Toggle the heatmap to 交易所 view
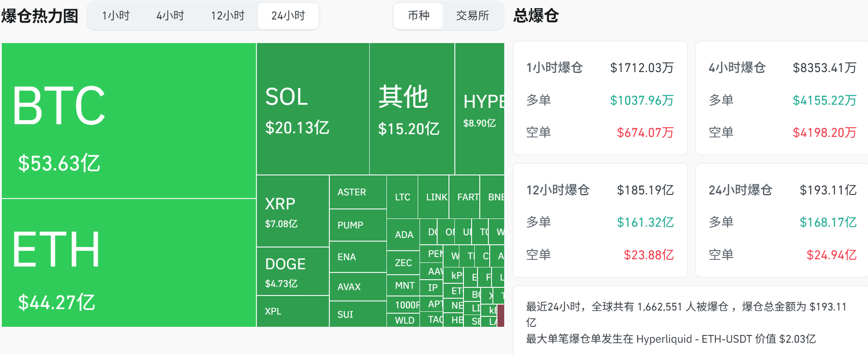The width and height of the screenshot is (868, 354). tap(473, 16)
